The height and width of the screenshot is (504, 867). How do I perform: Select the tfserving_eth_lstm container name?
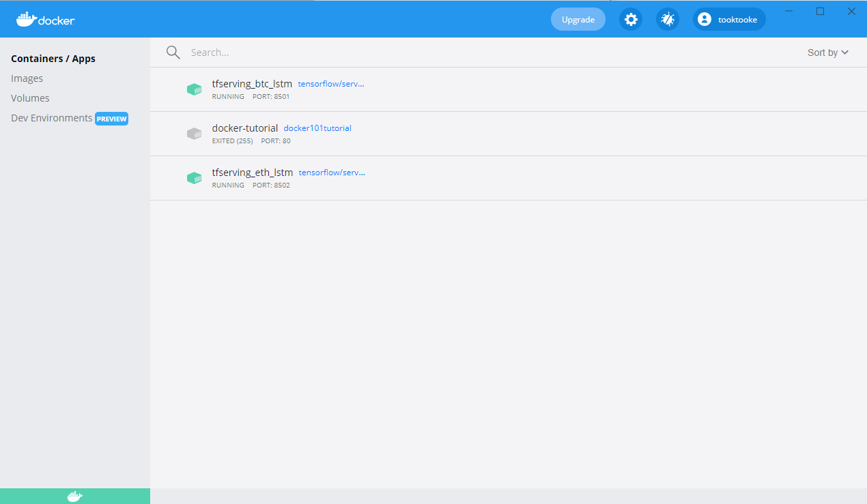click(x=253, y=173)
